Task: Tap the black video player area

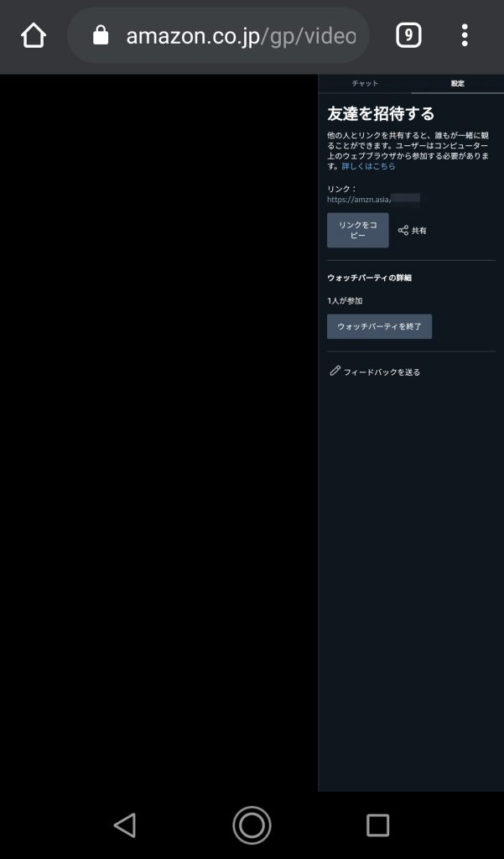Action: (158, 433)
